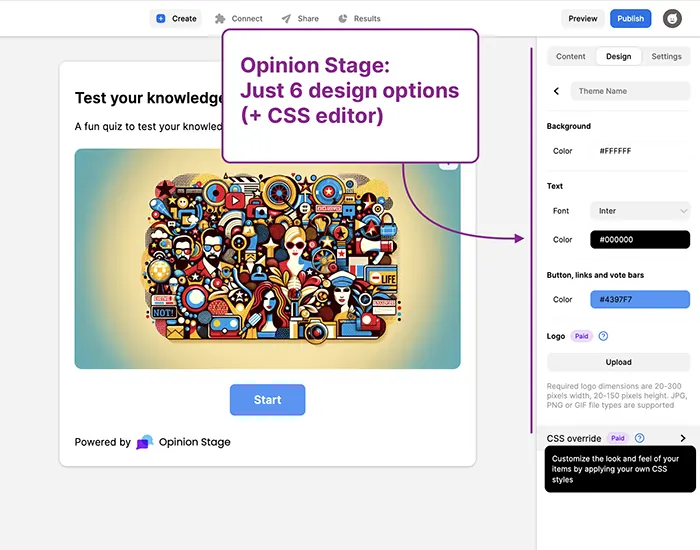This screenshot has width=700, height=550.
Task: Click the Button, links and vote bars label
Action: [x=595, y=275]
